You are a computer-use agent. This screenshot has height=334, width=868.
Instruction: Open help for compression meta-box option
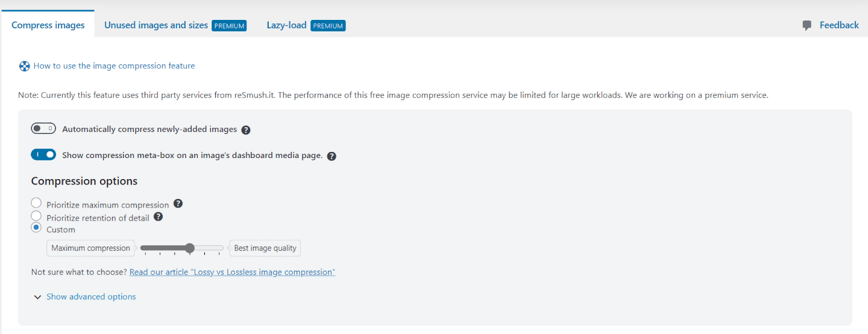click(x=332, y=156)
